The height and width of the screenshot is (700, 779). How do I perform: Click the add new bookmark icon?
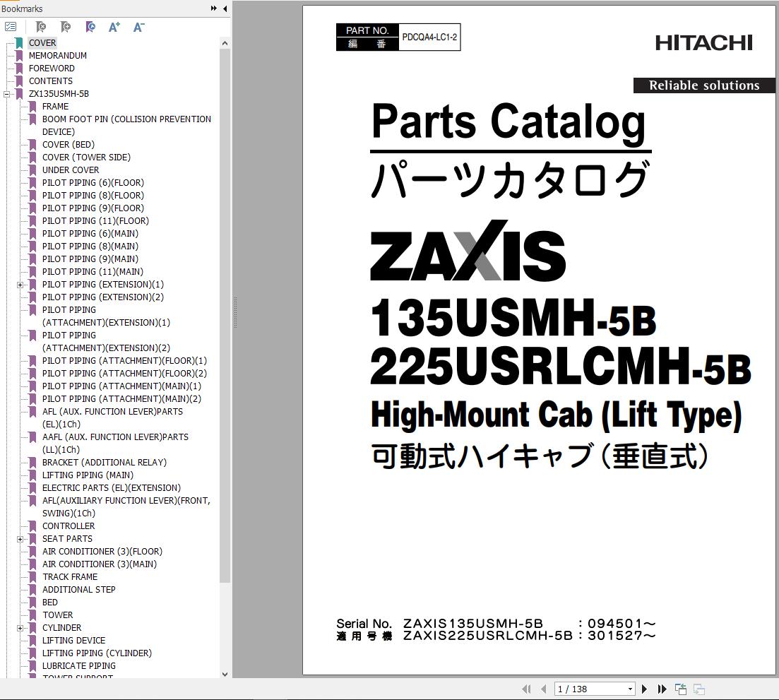pyautogui.click(x=66, y=27)
